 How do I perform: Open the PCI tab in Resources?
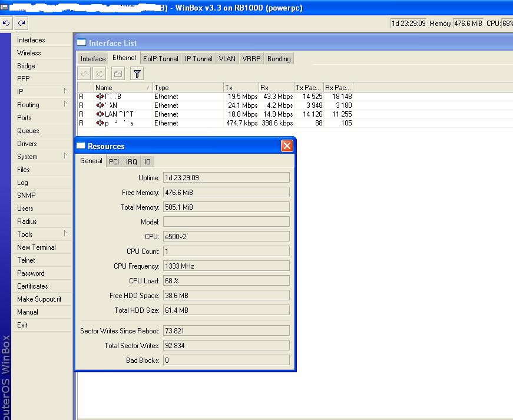pos(114,162)
